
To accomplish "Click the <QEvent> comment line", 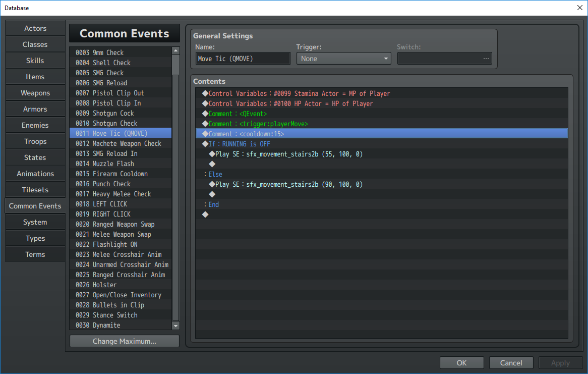I will click(382, 114).
